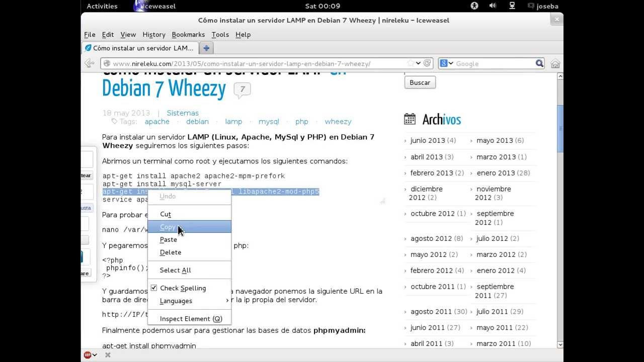The height and width of the screenshot is (362, 644).
Task: Bookmark page with the star icon
Action: click(411, 63)
